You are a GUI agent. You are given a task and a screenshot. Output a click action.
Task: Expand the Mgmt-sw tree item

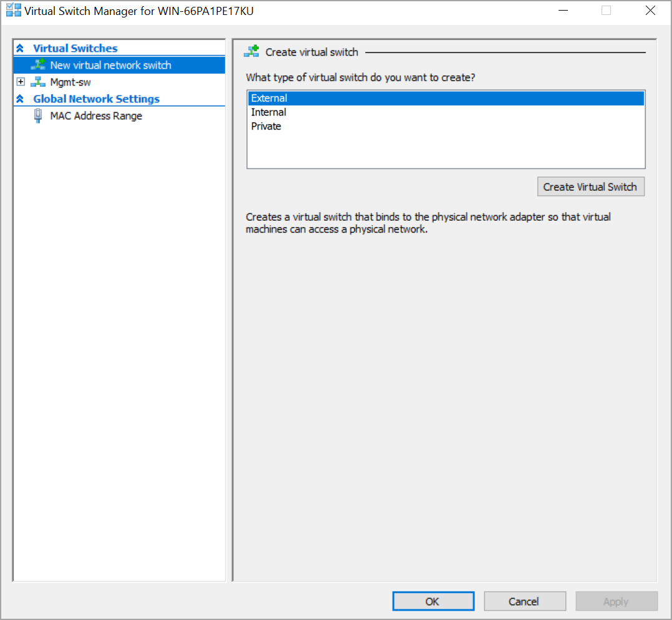(x=21, y=82)
